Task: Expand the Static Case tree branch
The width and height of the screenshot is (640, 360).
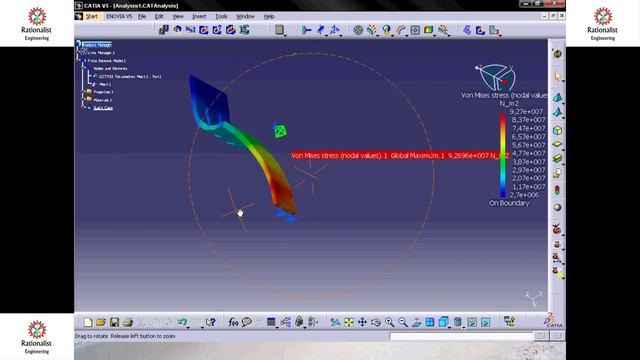Action: [83, 108]
